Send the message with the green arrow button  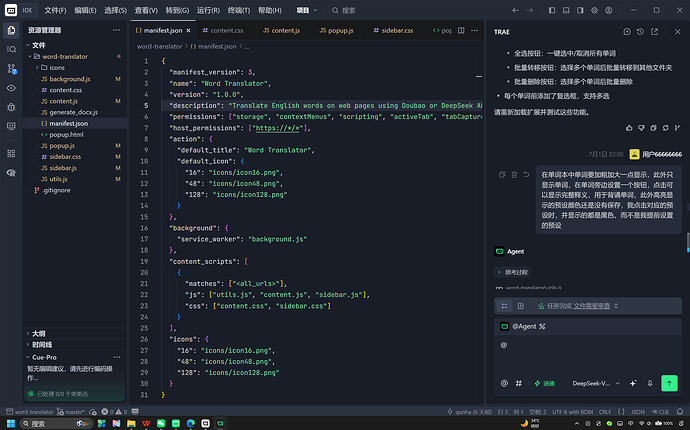pos(669,383)
